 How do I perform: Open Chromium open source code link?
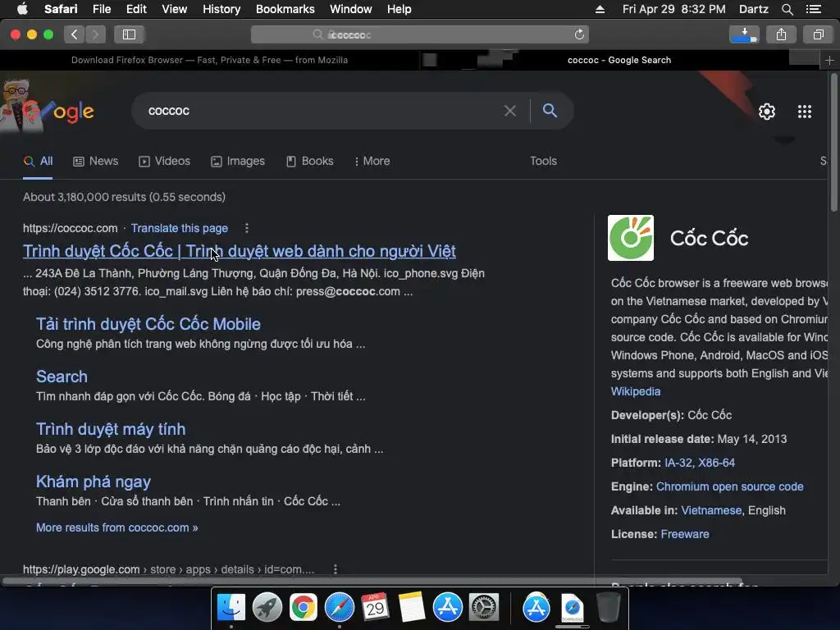click(x=729, y=486)
